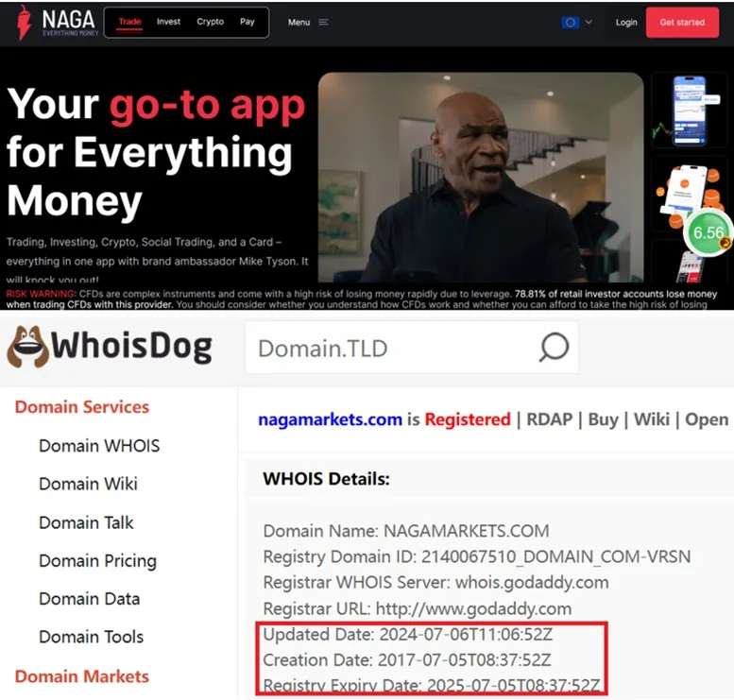Open the Trade tab
The image size is (734, 700).
click(129, 22)
